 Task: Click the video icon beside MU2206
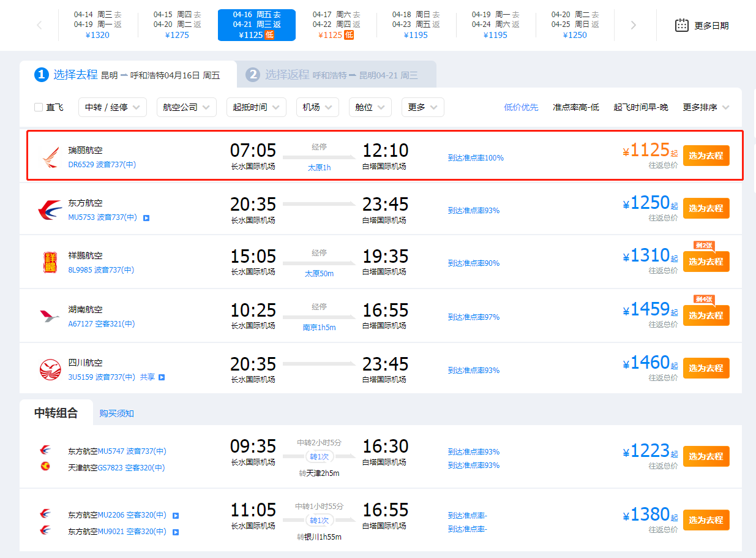pos(176,516)
